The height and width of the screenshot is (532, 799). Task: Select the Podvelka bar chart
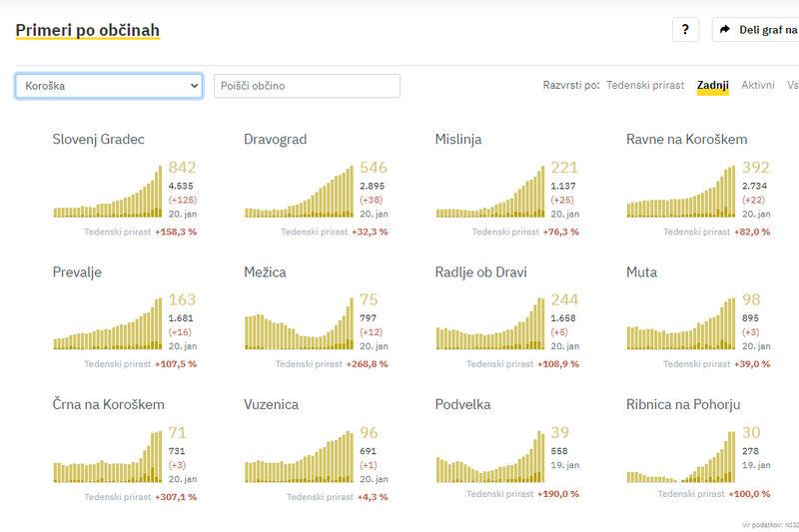(490, 456)
